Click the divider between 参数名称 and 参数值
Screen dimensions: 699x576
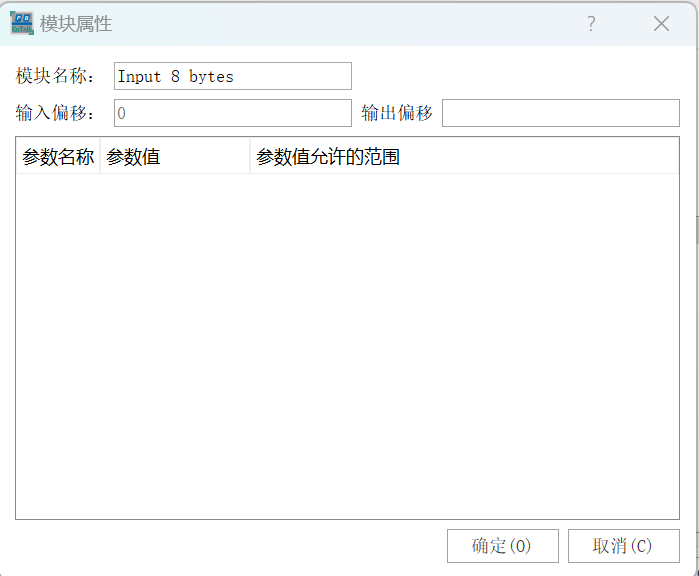pos(100,157)
